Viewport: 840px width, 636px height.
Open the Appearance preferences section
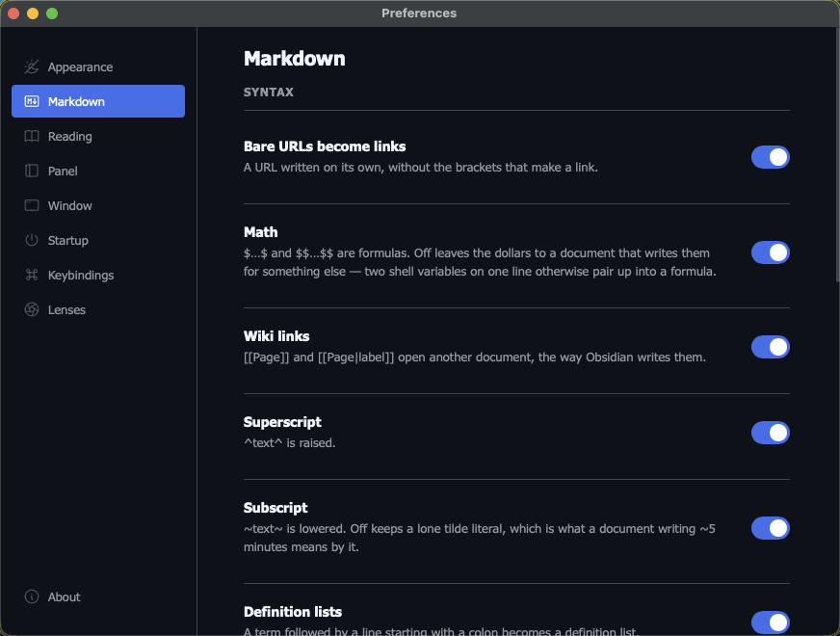(98, 67)
